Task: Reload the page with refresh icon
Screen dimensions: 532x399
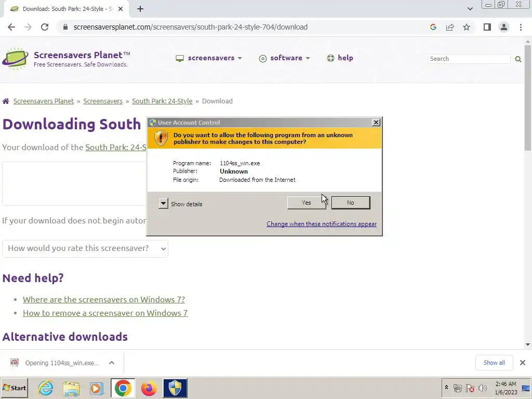Action: (x=45, y=27)
